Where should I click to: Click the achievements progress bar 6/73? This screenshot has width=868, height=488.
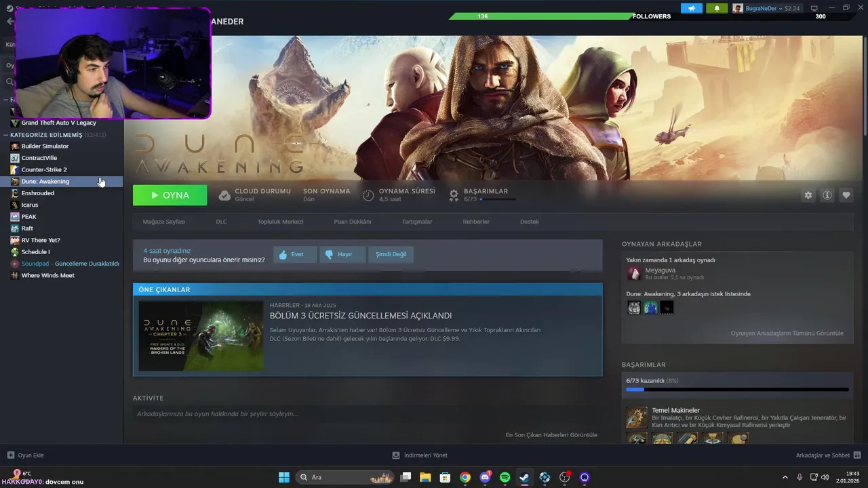click(737, 390)
